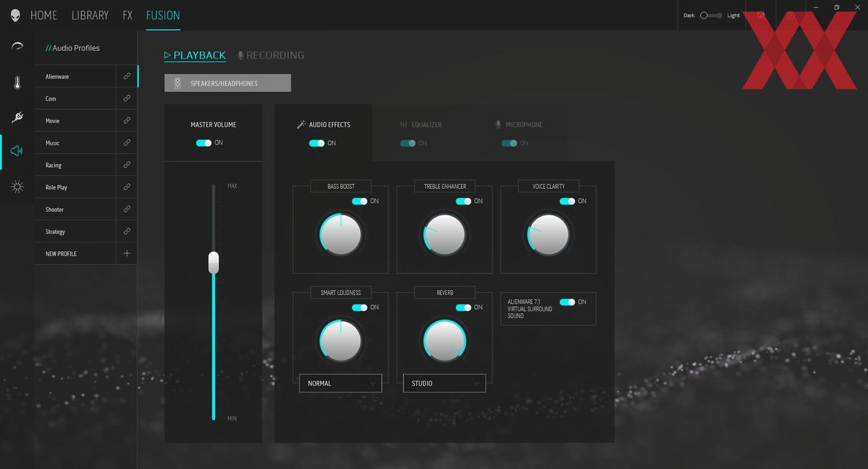Create a NEW PROFILE entry
The height and width of the screenshot is (469, 868).
[75, 253]
